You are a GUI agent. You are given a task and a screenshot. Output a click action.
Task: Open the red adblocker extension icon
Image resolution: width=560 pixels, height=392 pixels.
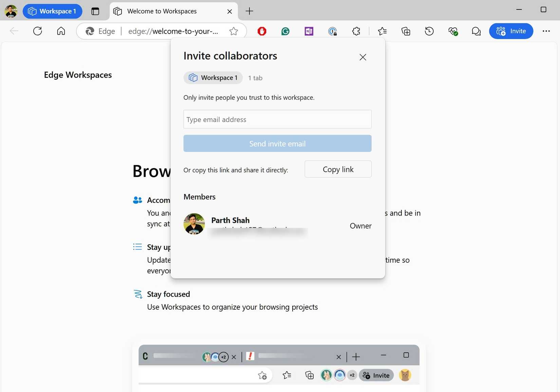click(262, 31)
